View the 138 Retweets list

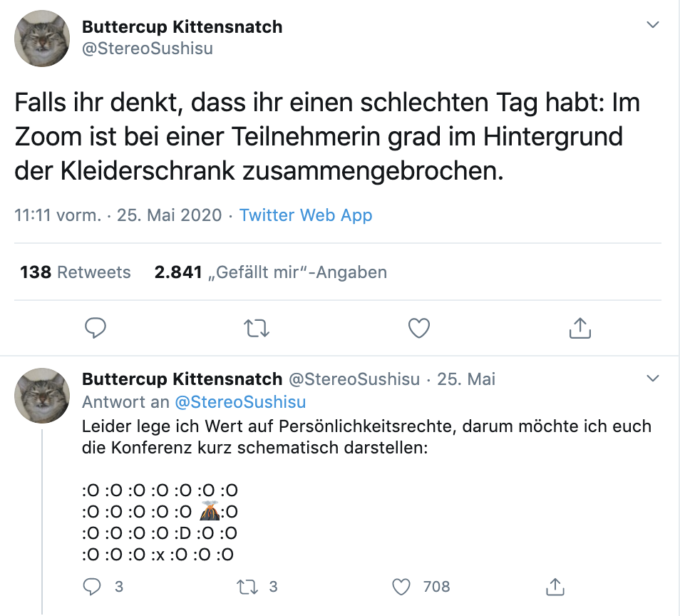click(x=76, y=272)
